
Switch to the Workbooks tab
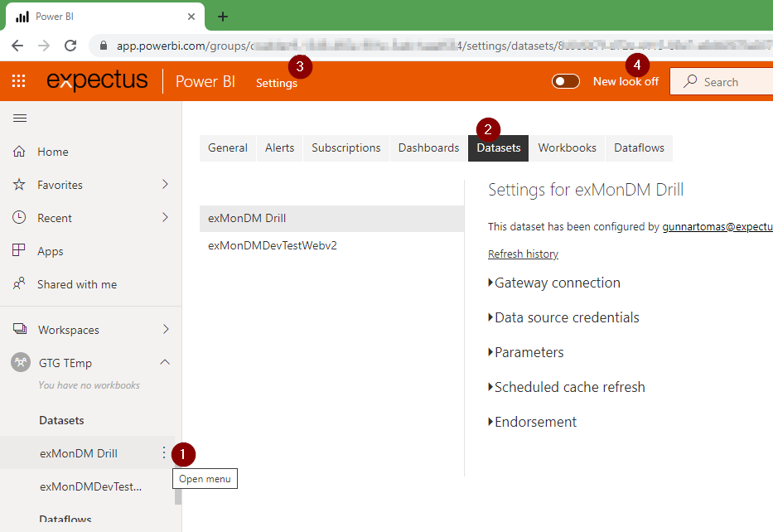click(x=567, y=148)
